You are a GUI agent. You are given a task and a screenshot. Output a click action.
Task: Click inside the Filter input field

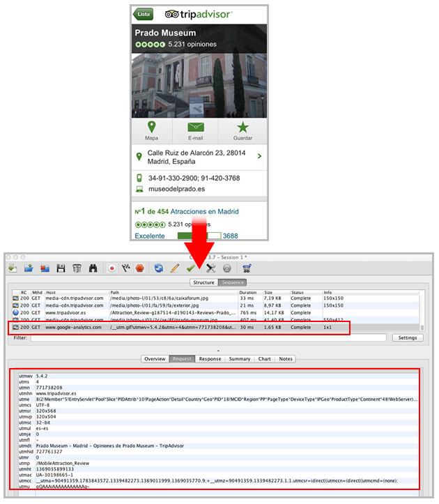point(208,338)
